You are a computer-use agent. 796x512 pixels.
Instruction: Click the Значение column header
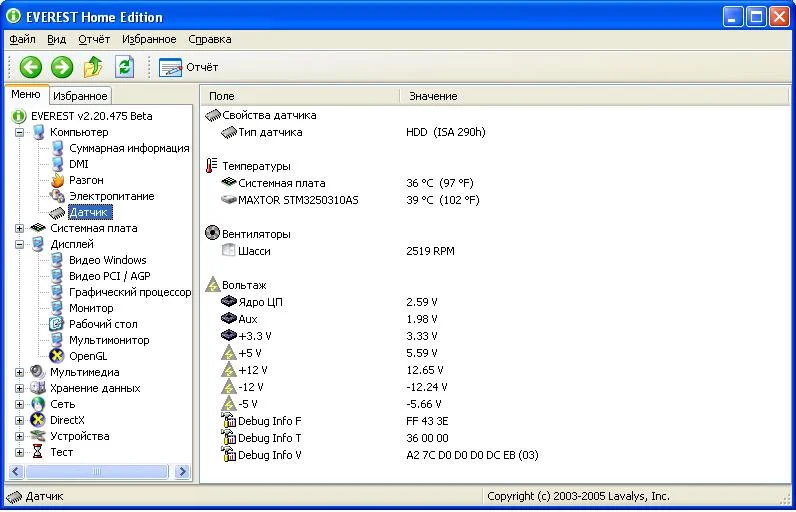tap(596, 96)
